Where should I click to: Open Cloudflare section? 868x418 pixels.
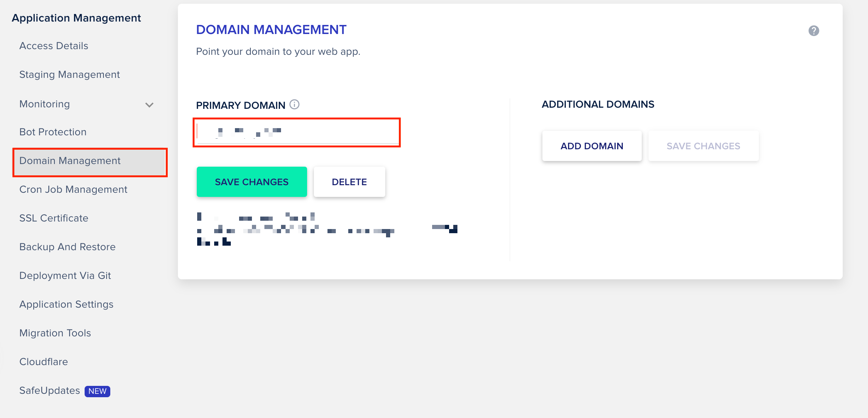[43, 362]
